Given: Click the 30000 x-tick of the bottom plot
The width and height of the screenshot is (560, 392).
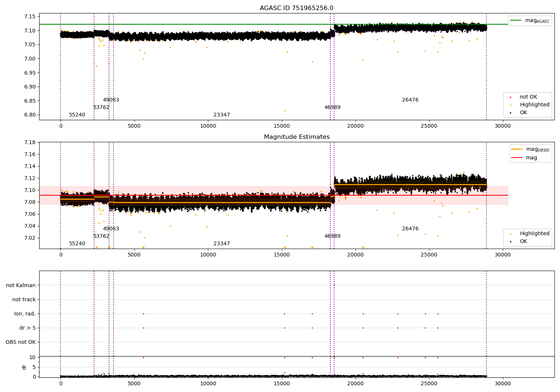Looking at the screenshot, I should tap(503, 383).
